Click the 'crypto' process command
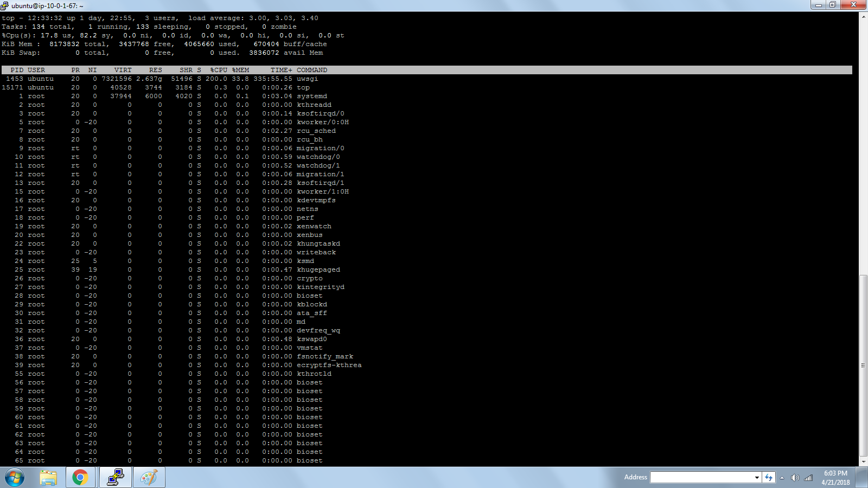 click(x=310, y=278)
